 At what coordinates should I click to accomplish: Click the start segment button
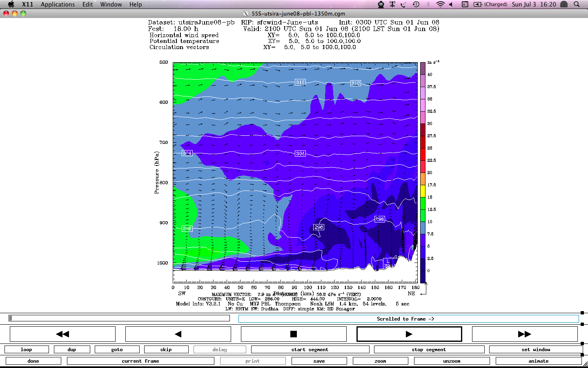pyautogui.click(x=310, y=350)
